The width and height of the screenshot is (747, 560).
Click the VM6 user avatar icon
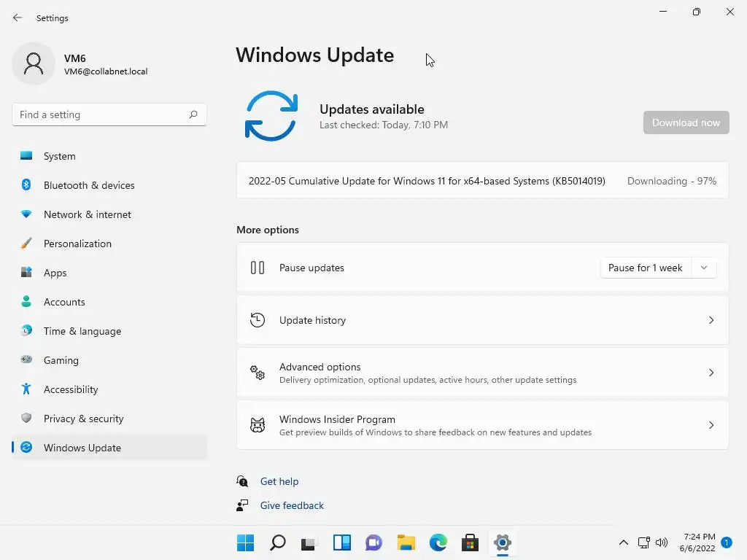34,63
